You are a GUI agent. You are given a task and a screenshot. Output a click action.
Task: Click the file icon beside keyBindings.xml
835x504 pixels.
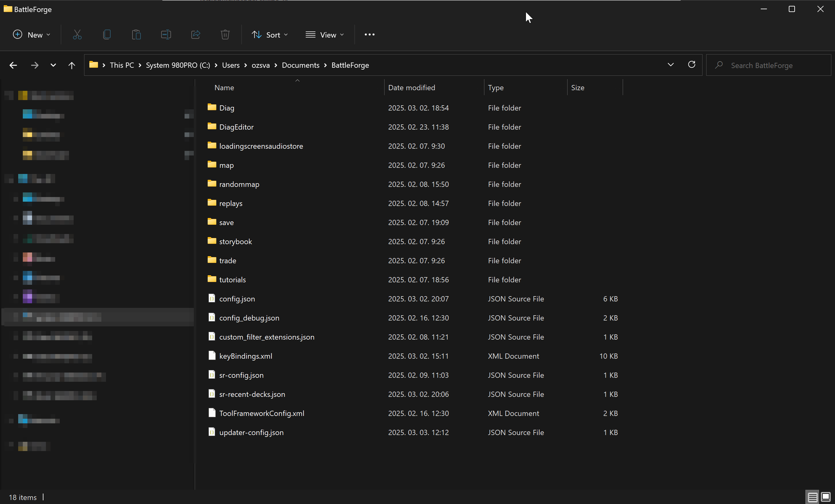click(212, 355)
